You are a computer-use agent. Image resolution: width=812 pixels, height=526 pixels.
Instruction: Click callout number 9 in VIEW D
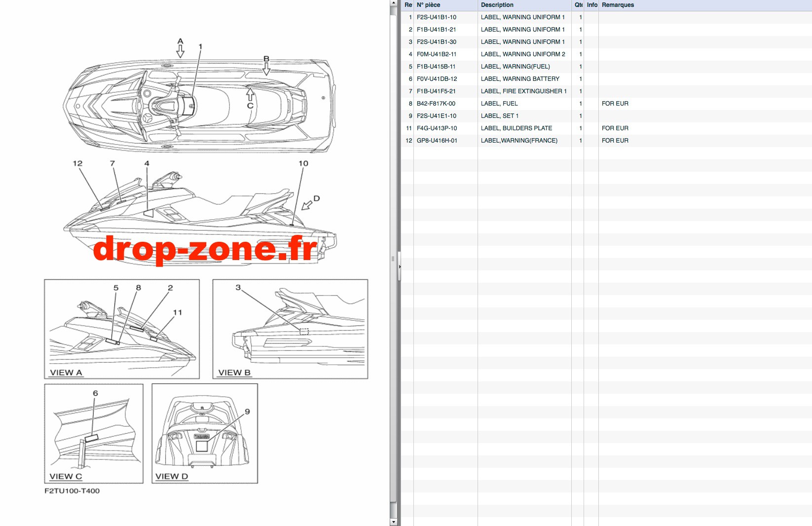pos(247,412)
